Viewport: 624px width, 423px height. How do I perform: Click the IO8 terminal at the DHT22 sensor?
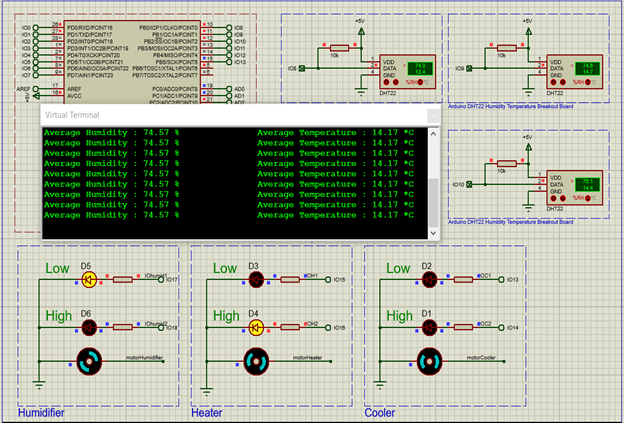pyautogui.click(x=302, y=68)
